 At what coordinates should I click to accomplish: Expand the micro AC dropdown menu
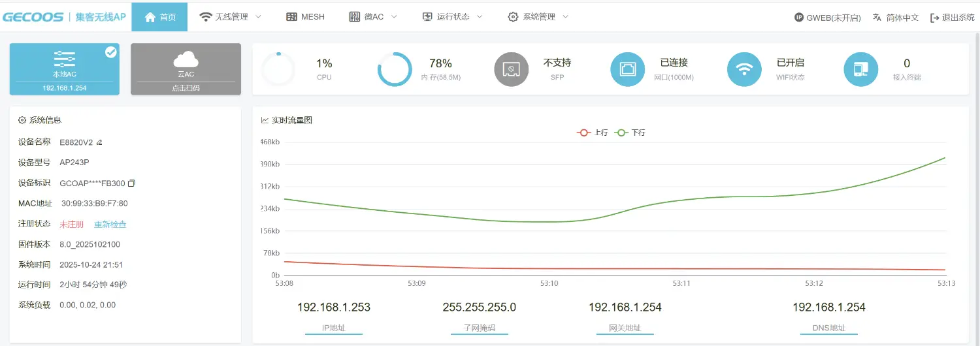373,17
